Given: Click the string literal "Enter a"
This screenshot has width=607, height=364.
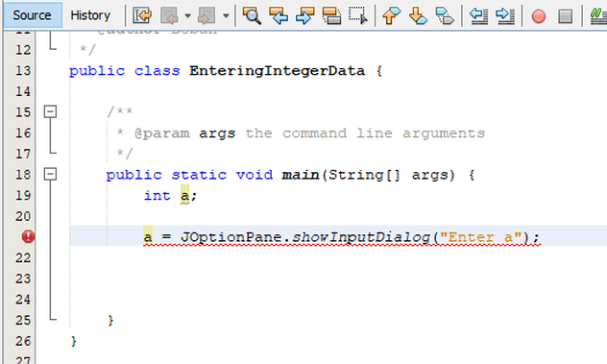Looking at the screenshot, I should (x=481, y=236).
